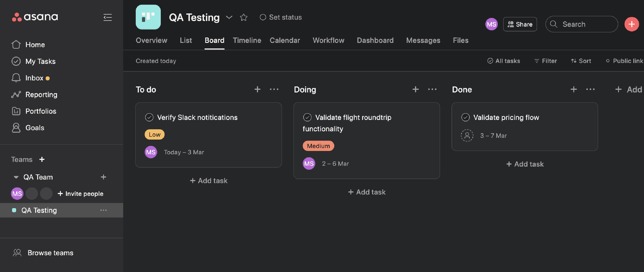The height and width of the screenshot is (272, 644).
Task: Click Invite people in QA Team
Action: tap(80, 193)
